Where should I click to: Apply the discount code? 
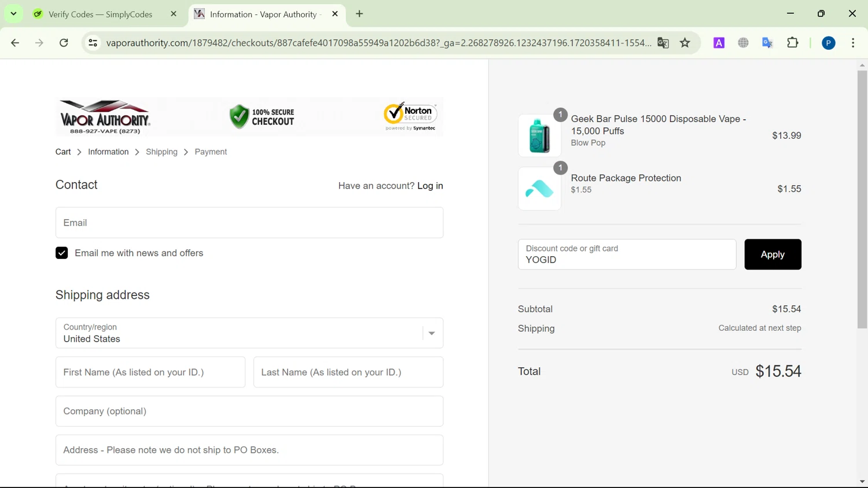tap(773, 254)
